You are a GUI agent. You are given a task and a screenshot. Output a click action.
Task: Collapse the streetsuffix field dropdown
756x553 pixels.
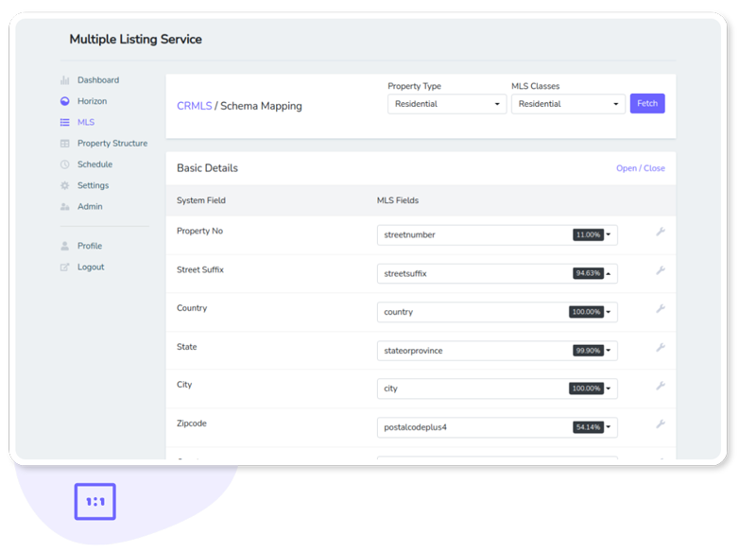[x=609, y=273]
